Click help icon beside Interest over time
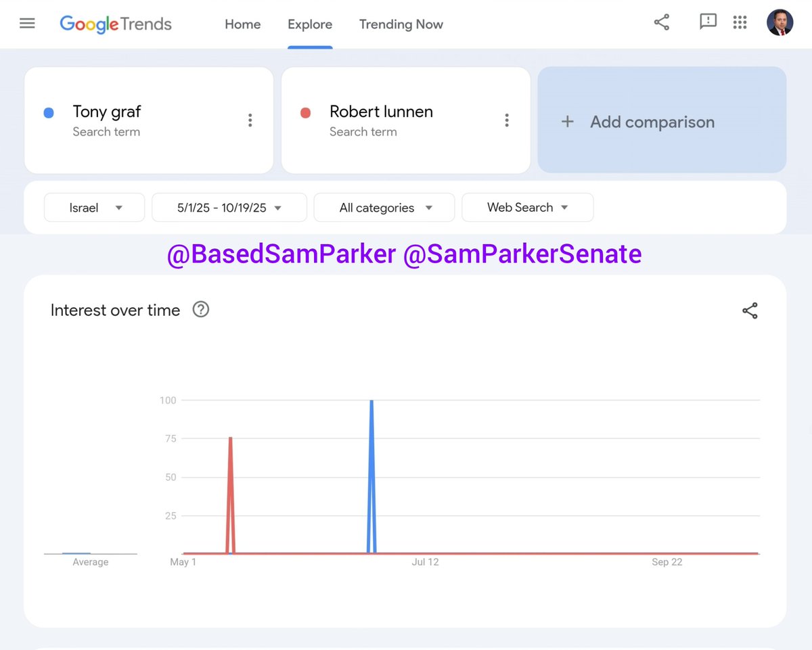The width and height of the screenshot is (812, 650). [x=201, y=310]
